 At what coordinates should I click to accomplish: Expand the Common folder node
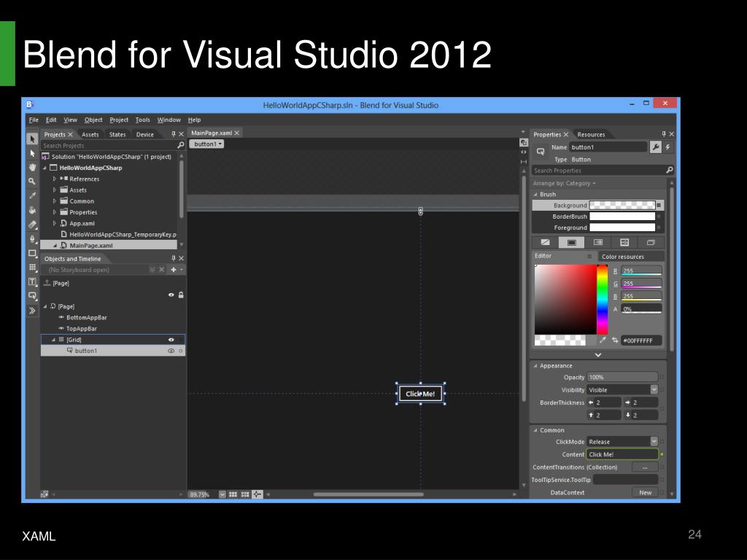click(x=54, y=201)
